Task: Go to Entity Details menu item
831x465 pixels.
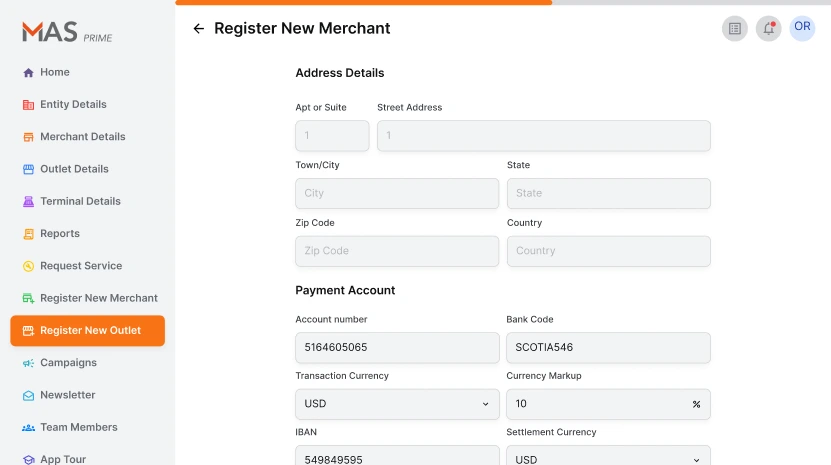Action: pyautogui.click(x=73, y=105)
